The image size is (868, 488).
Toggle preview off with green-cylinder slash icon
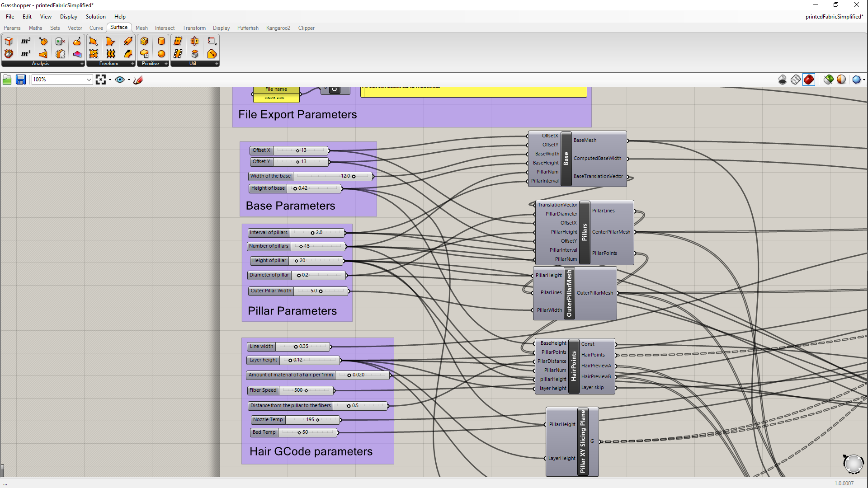point(828,80)
